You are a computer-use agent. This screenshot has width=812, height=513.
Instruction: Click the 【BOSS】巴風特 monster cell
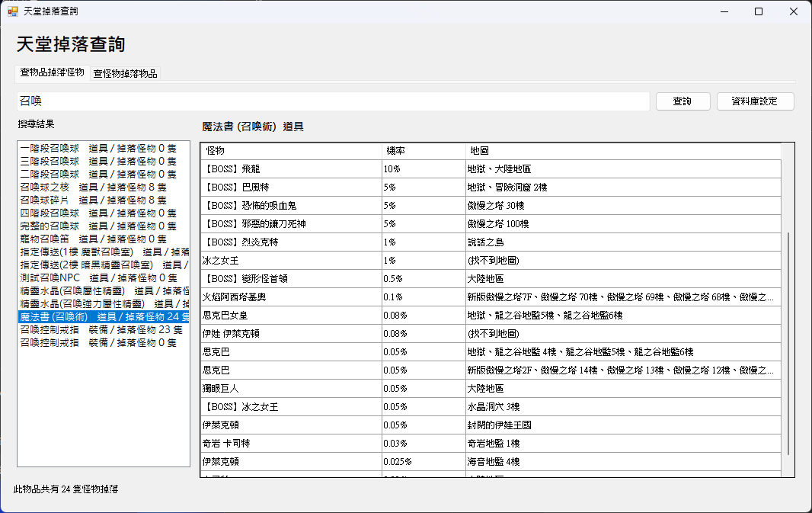click(292, 187)
